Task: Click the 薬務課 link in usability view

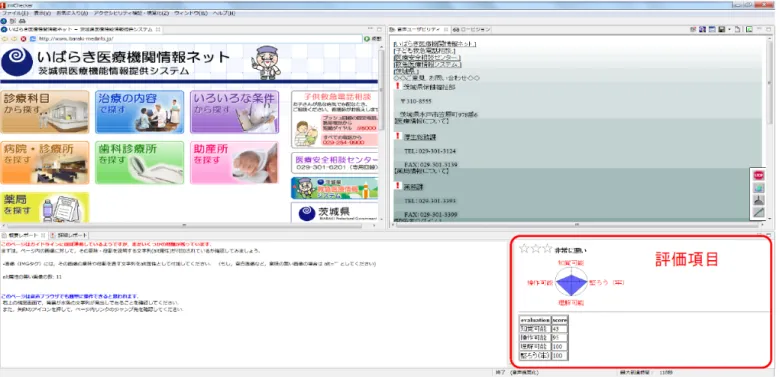Action: 413,187
